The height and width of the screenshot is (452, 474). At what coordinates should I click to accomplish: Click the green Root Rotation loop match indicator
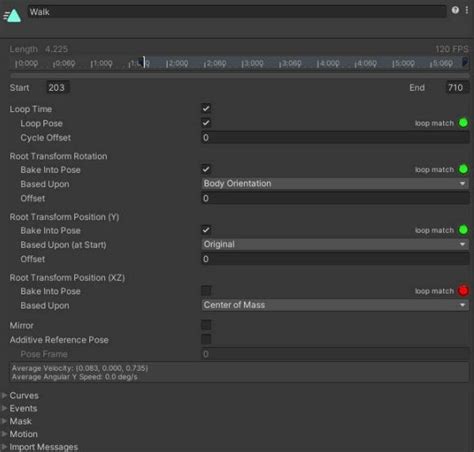click(x=463, y=169)
